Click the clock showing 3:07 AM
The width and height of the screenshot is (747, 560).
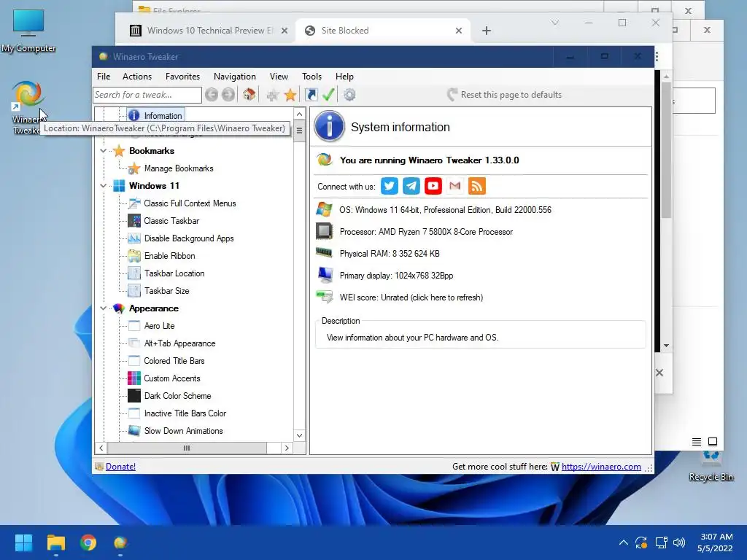716,537
